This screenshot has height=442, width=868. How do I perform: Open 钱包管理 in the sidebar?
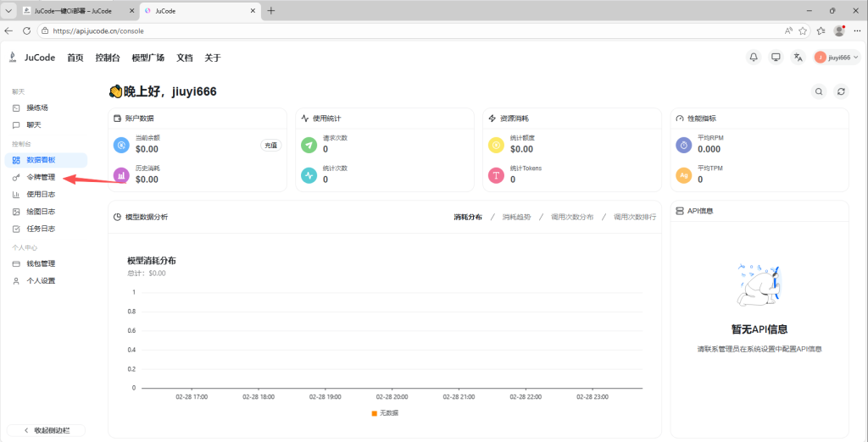point(40,263)
